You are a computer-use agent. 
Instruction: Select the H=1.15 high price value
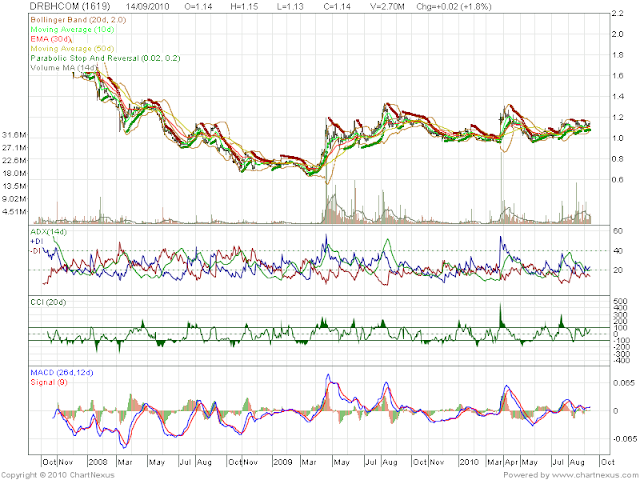tap(244, 7)
